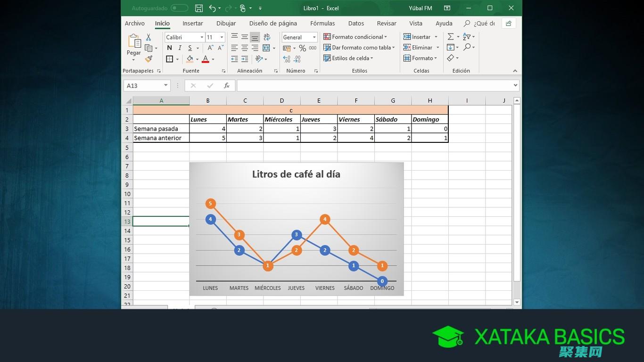Click the red font color button
This screenshot has height=362, width=644.
coord(205,59)
